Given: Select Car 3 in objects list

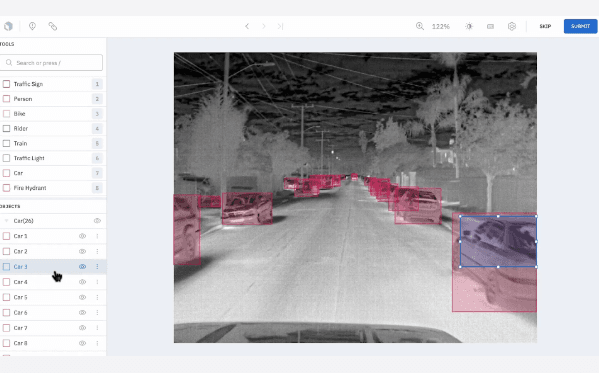Looking at the screenshot, I should tap(53, 266).
